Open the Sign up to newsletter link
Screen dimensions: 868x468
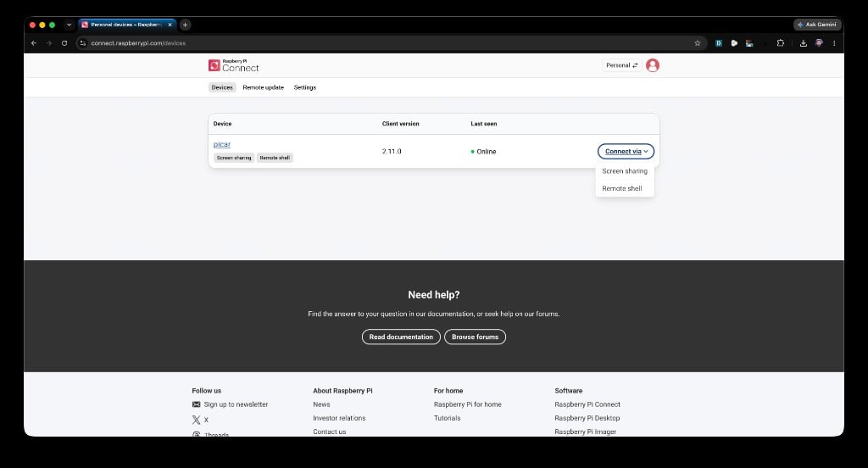(x=236, y=404)
